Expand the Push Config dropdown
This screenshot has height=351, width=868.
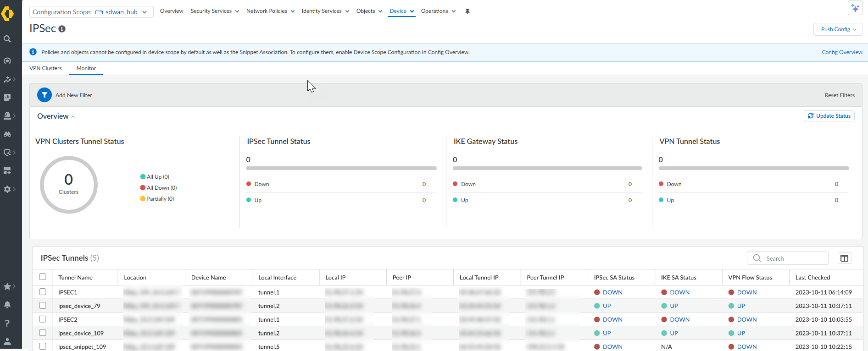838,29
